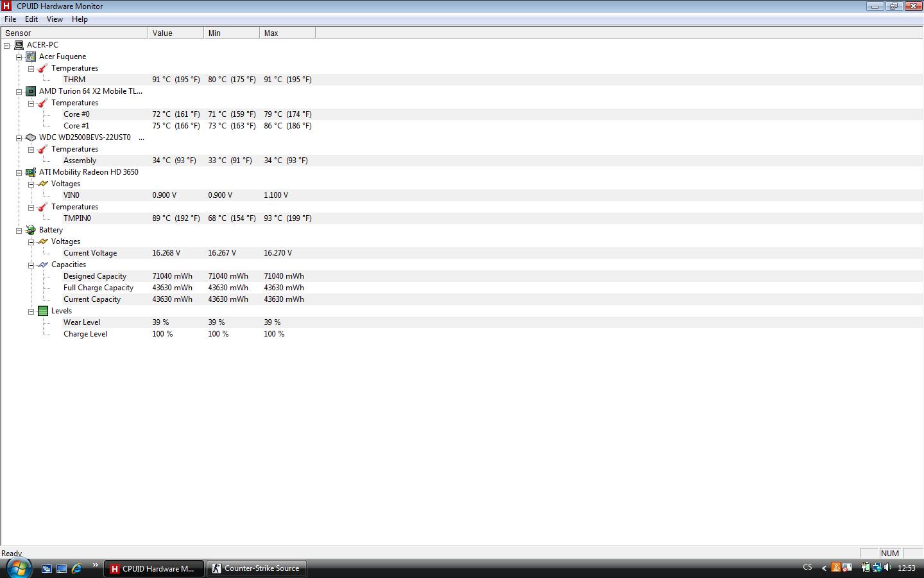Collapse the ATI Mobility Radeon HD 3650 node

click(19, 173)
